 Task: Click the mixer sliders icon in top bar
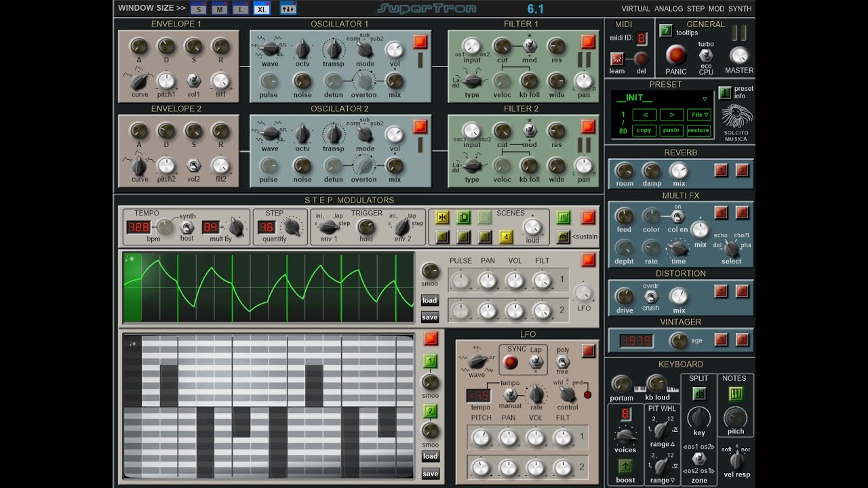point(288,9)
